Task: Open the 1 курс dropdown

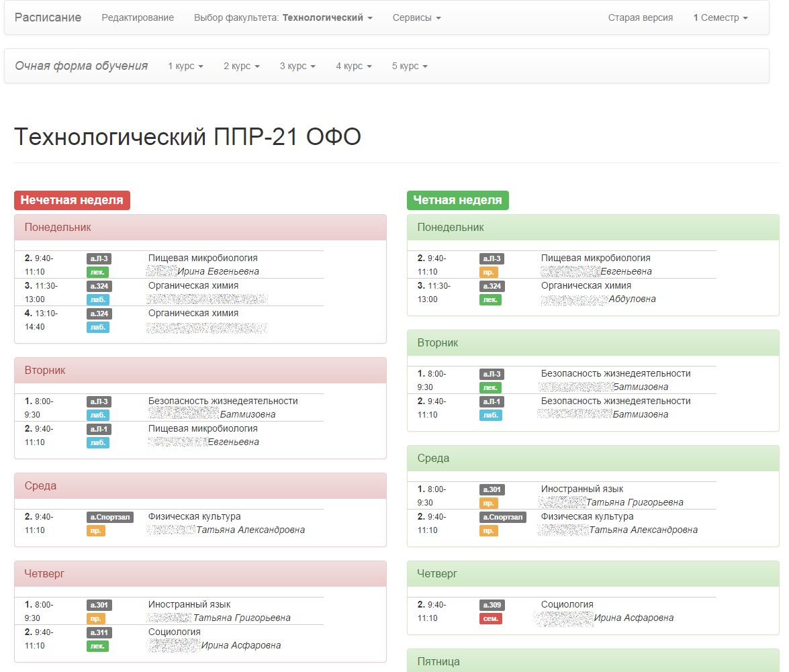Action: pyautogui.click(x=186, y=66)
